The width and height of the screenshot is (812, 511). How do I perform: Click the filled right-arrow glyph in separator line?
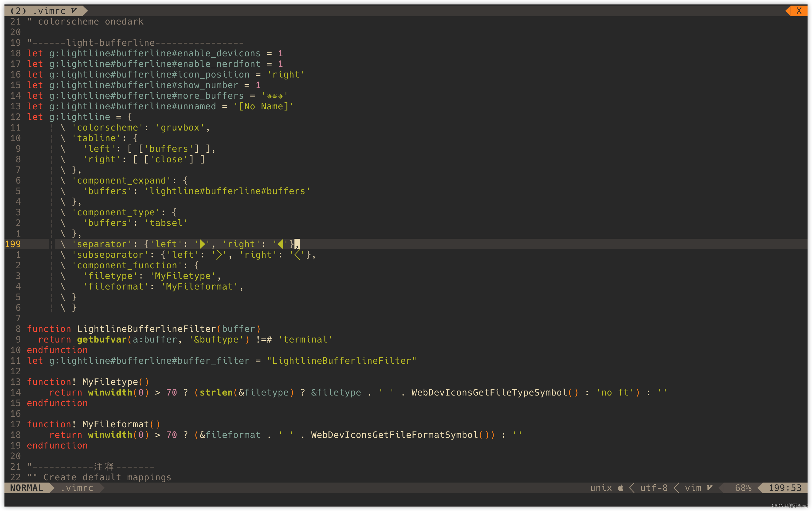pos(202,244)
